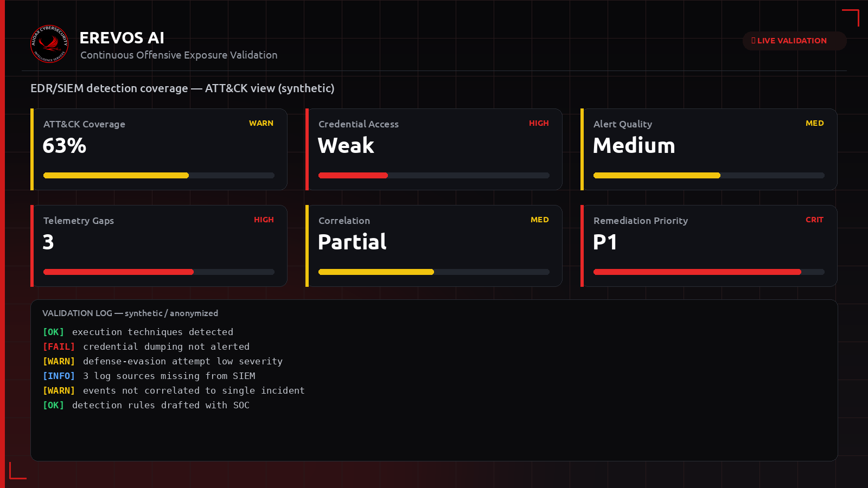Select log line events not correlated
Screen dimensions: 868x488
[194, 390]
